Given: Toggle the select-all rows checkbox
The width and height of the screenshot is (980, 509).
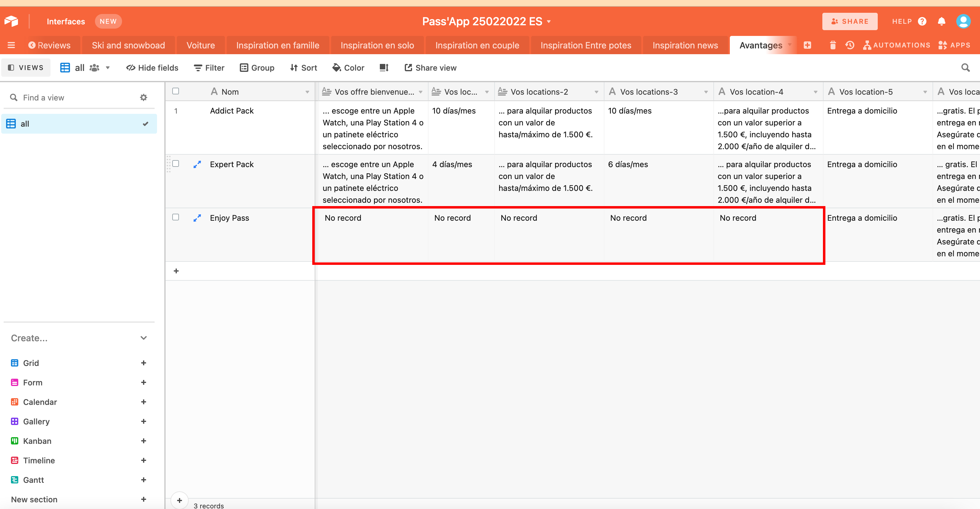Looking at the screenshot, I should [175, 91].
